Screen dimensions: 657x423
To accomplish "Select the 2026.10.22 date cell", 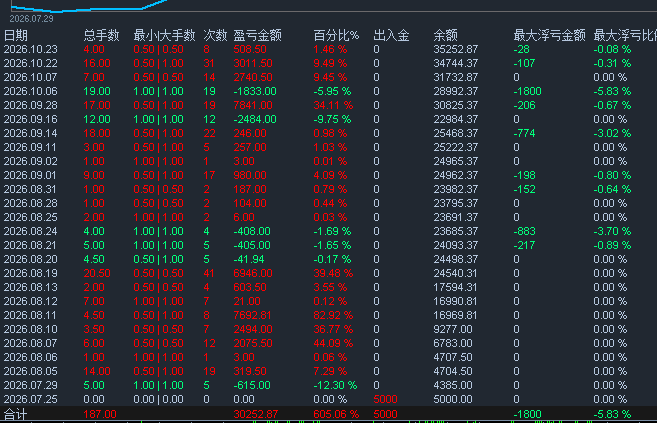I will (31, 63).
